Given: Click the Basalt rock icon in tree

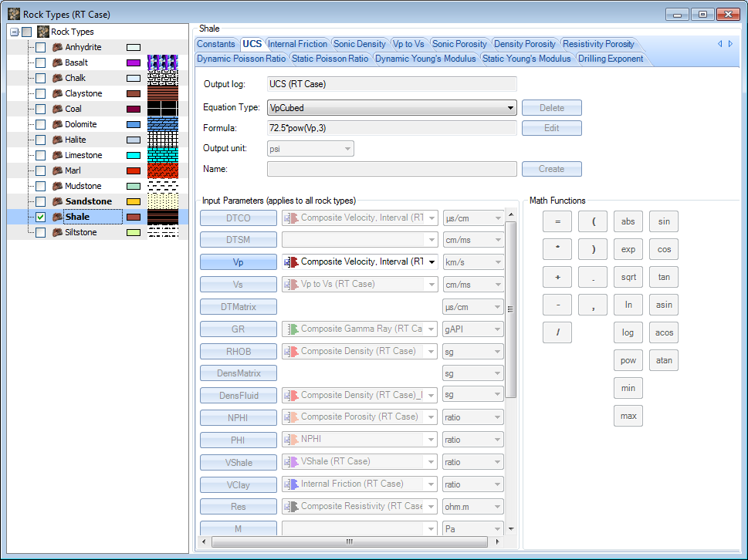Looking at the screenshot, I should point(57,62).
